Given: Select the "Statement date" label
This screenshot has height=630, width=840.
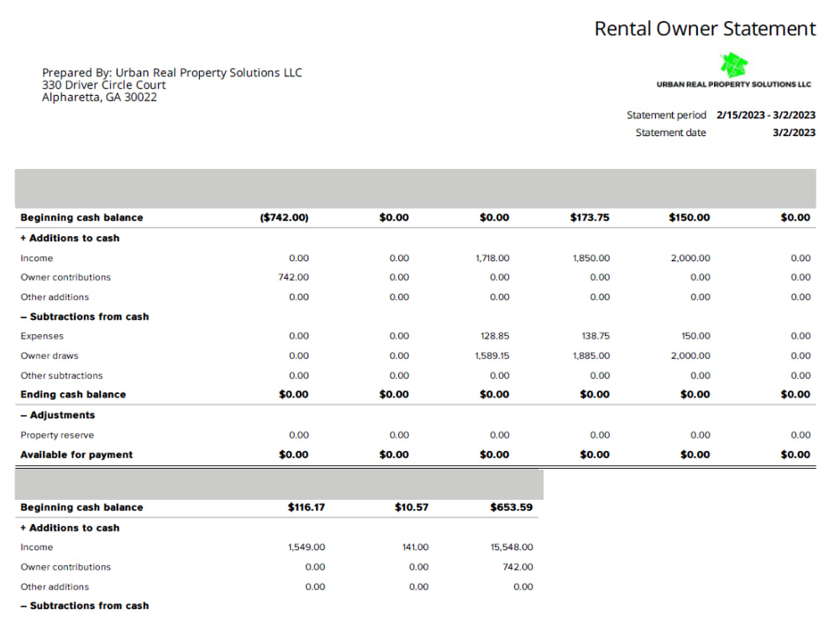Looking at the screenshot, I should 670,133.
